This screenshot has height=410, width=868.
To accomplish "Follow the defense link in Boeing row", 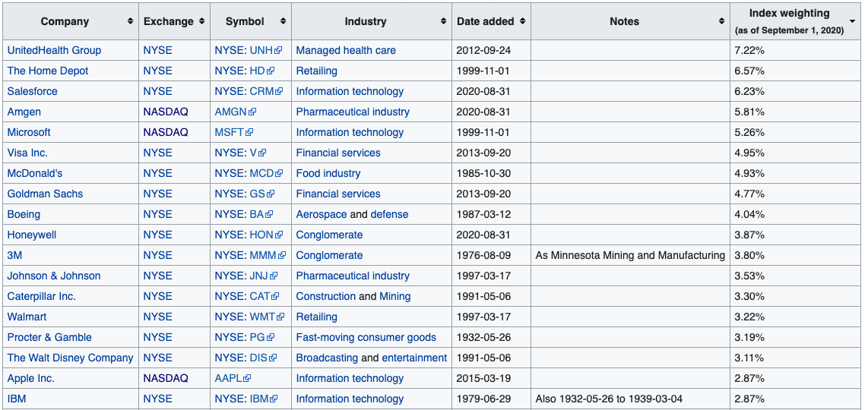I will pyautogui.click(x=390, y=214).
